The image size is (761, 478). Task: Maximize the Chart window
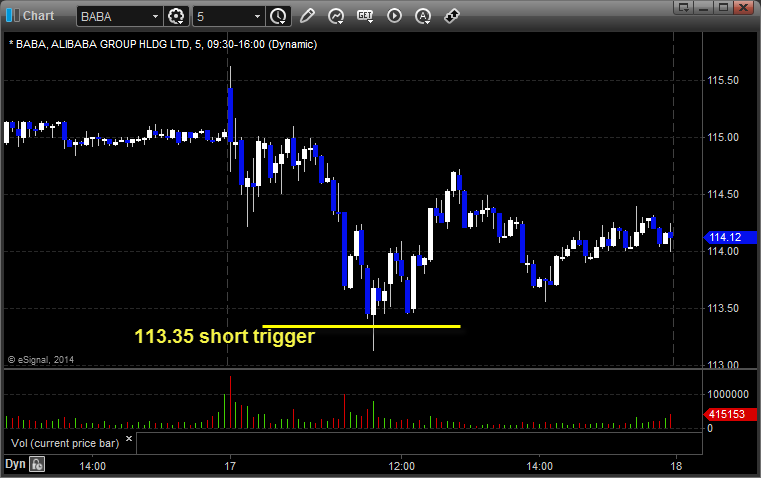point(724,7)
